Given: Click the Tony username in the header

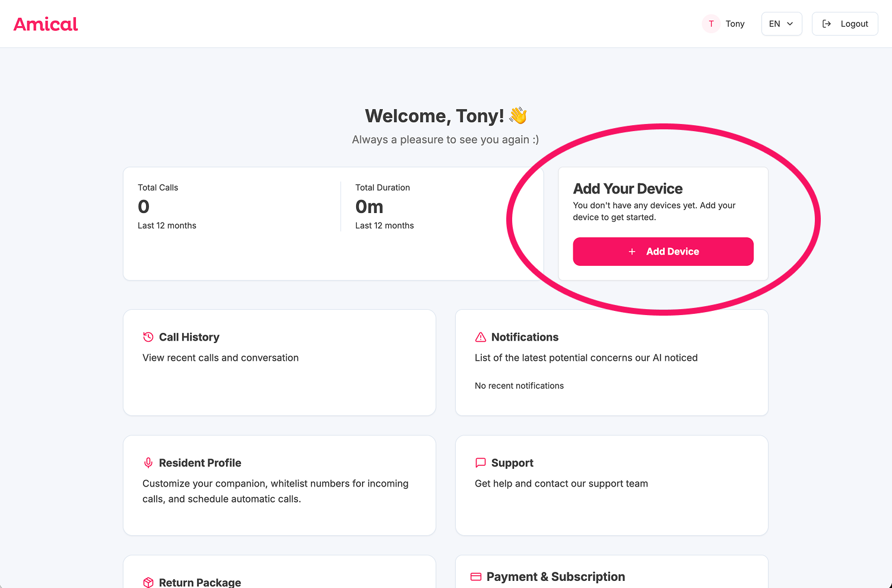Looking at the screenshot, I should 735,24.
